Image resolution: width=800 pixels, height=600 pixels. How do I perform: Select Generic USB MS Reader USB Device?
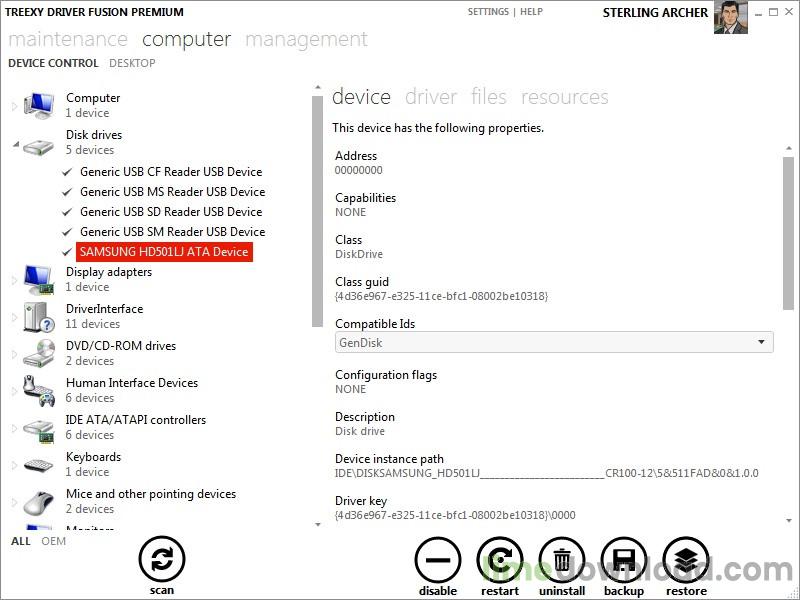172,192
